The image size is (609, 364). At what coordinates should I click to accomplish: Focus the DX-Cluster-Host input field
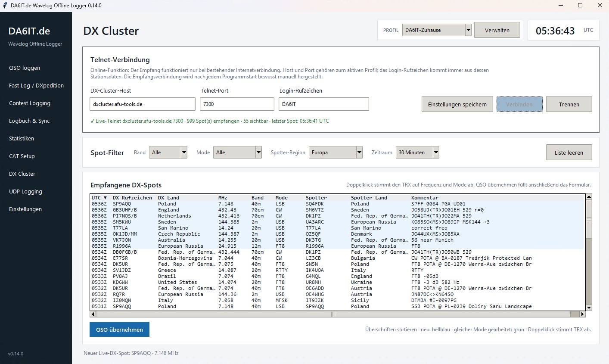click(143, 104)
